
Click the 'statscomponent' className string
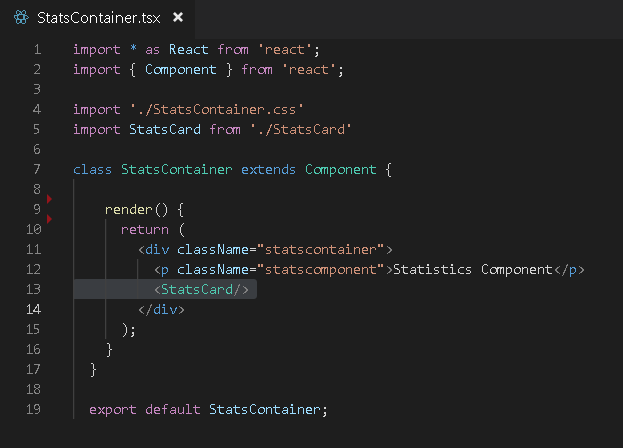(x=321, y=269)
